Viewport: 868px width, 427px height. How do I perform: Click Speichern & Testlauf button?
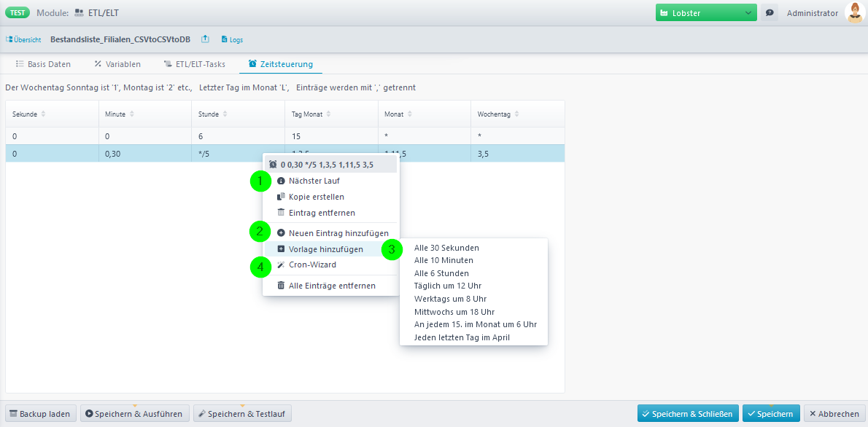242,414
